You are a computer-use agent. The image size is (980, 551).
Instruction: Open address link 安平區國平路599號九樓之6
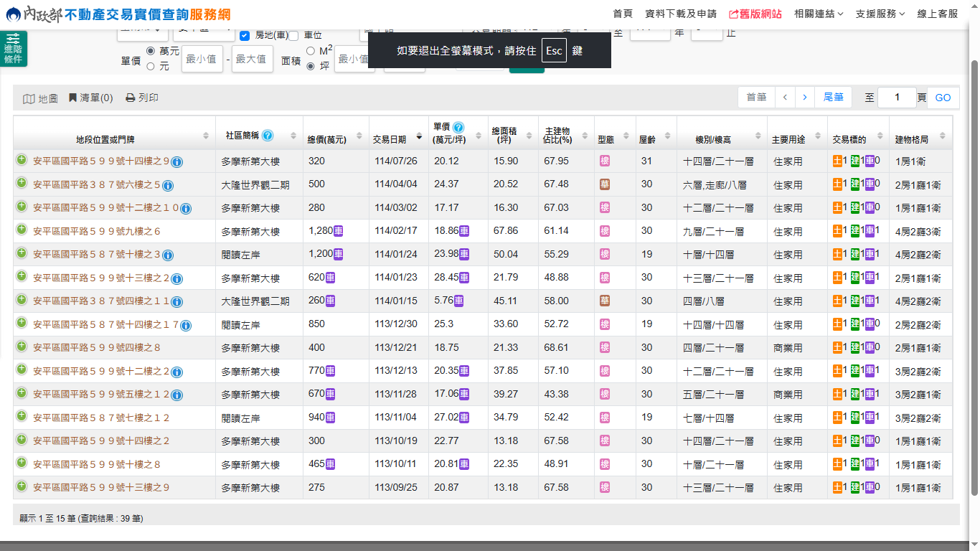pyautogui.click(x=97, y=232)
